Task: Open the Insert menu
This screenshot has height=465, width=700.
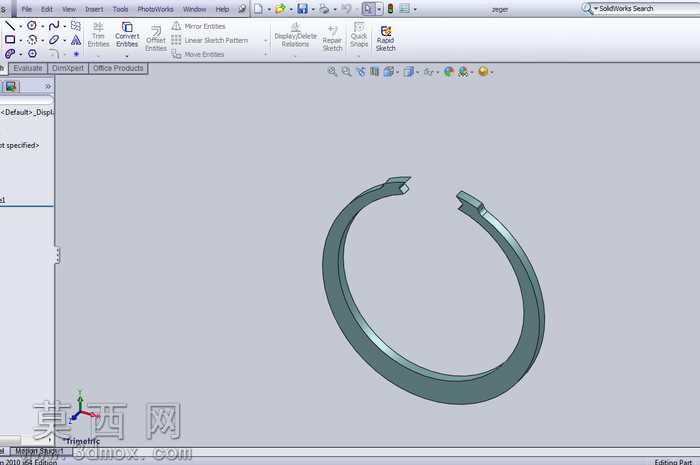Action: [94, 9]
